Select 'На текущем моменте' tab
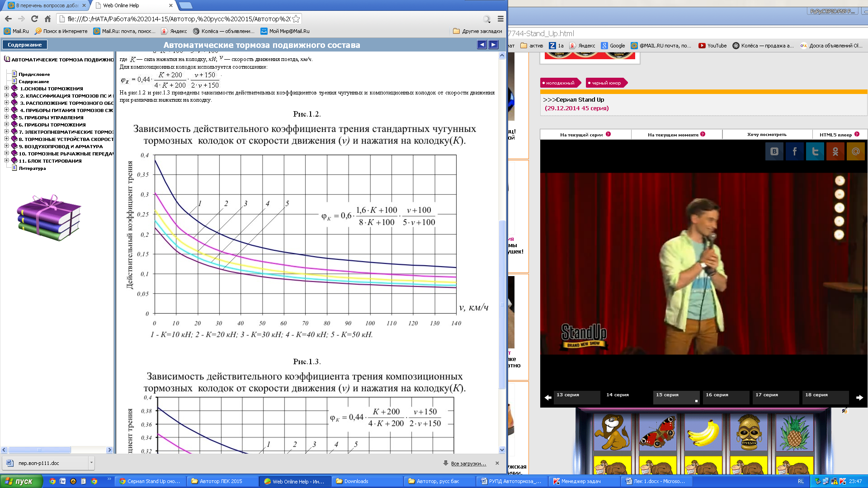 tap(676, 135)
